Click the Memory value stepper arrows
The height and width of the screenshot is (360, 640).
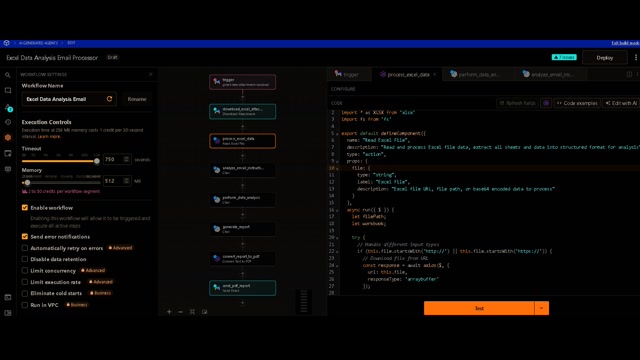click(127, 181)
